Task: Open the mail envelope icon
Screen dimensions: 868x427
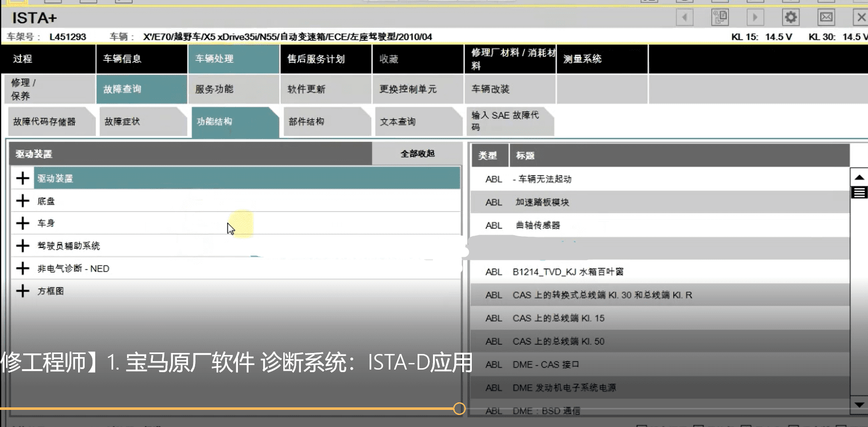Action: coord(826,17)
